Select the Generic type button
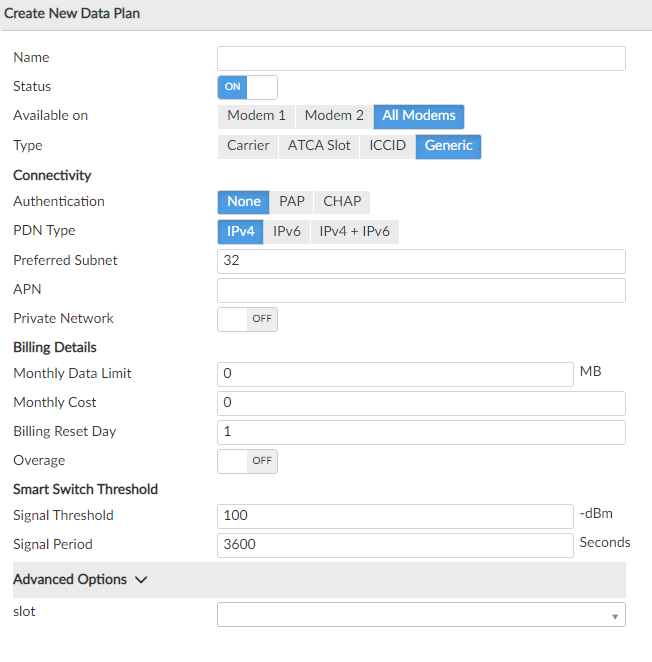 tap(449, 146)
